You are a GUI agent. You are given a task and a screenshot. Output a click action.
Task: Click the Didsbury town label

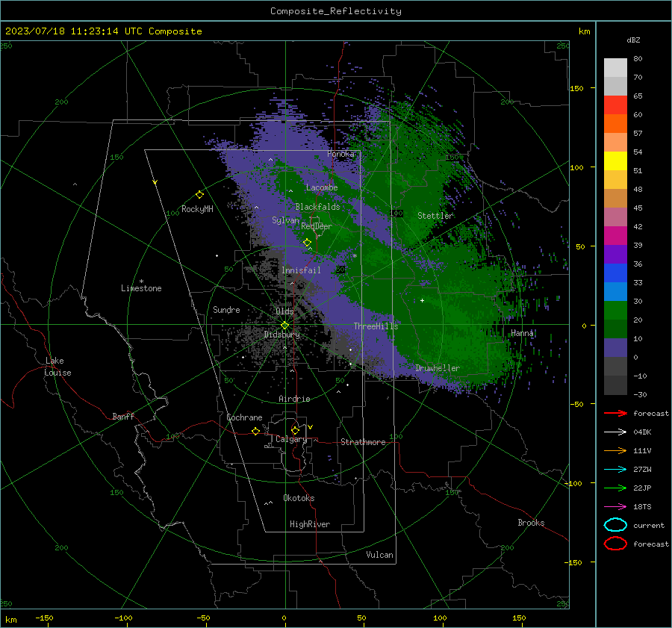281,335
